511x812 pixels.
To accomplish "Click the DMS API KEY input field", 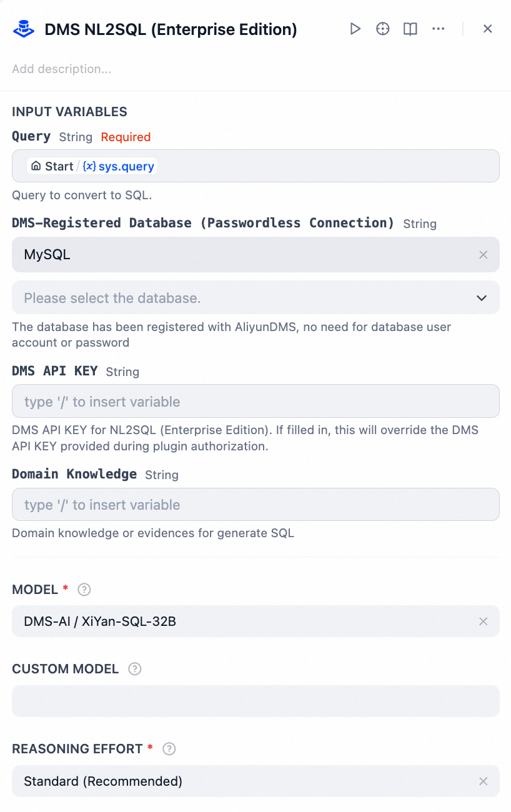I will coord(255,402).
